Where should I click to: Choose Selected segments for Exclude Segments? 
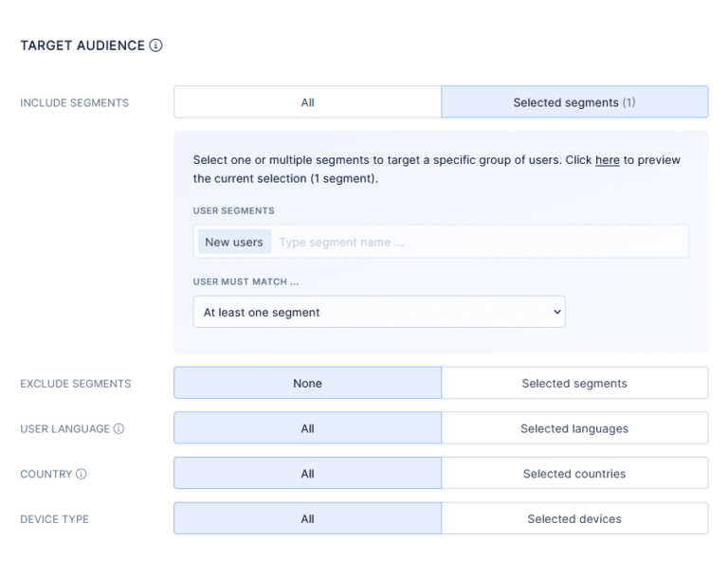tap(574, 384)
